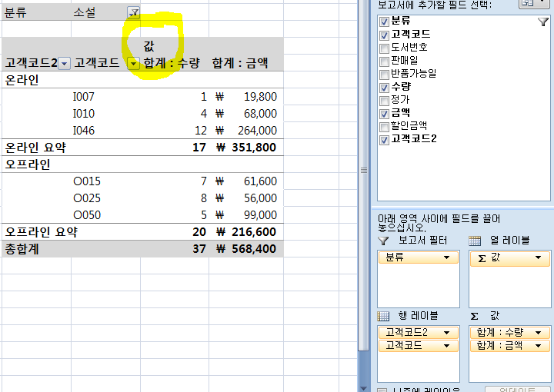554x392 pixels.
Task: Open the 소설 report filter dropdown in the sheet
Action: [x=134, y=12]
